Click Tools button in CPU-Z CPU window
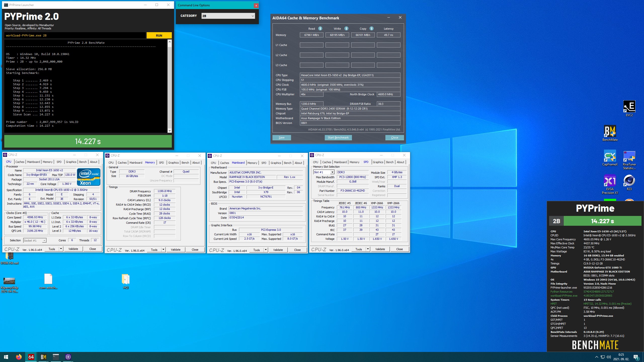Image resolution: width=644 pixels, height=362 pixels. (52, 249)
